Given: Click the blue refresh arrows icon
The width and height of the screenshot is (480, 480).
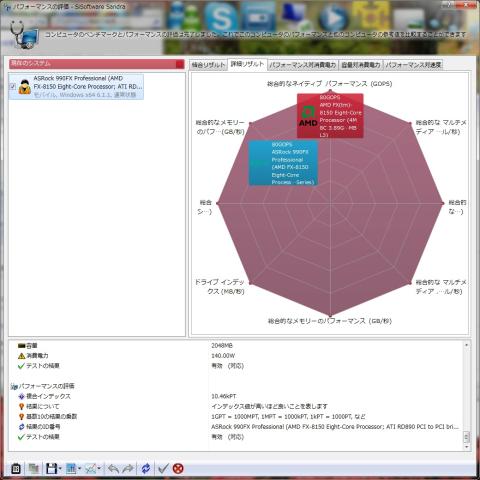Looking at the screenshot, I should tap(146, 469).
